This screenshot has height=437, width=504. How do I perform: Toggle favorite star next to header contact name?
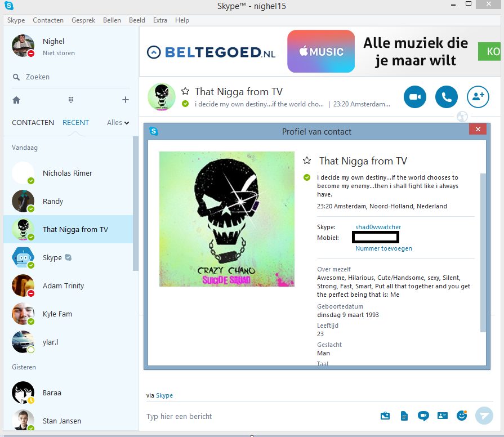pos(185,91)
